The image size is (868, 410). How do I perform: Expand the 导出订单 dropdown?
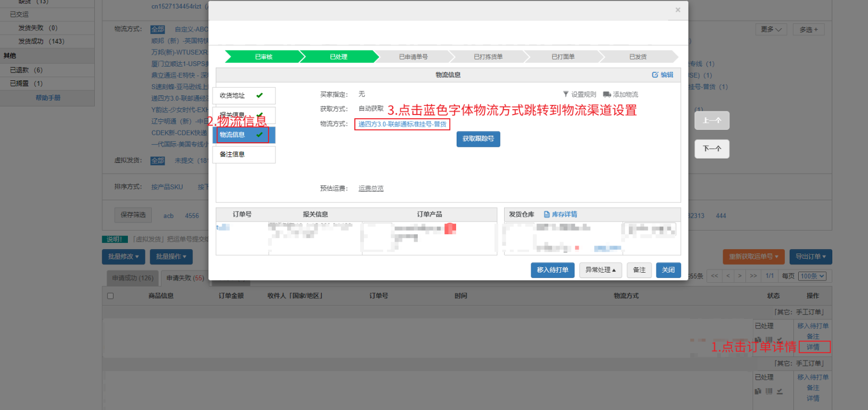click(810, 257)
